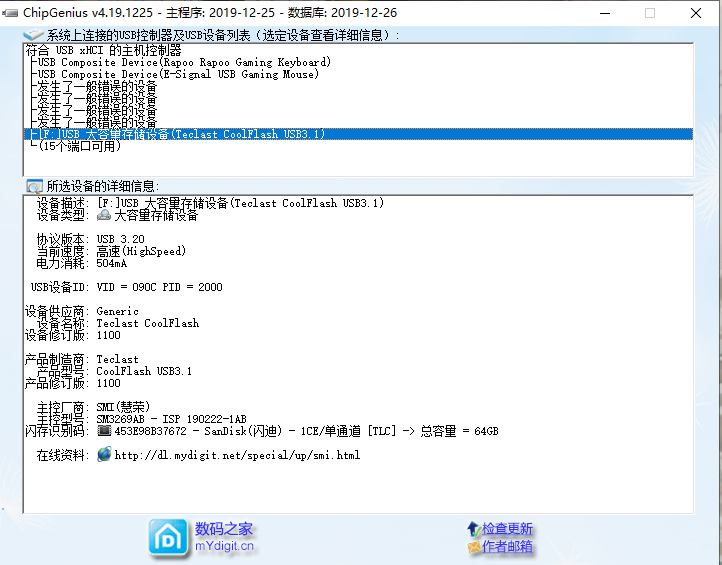Click the 作者邮箱 link
Image resolution: width=722 pixels, height=565 pixels.
click(507, 547)
